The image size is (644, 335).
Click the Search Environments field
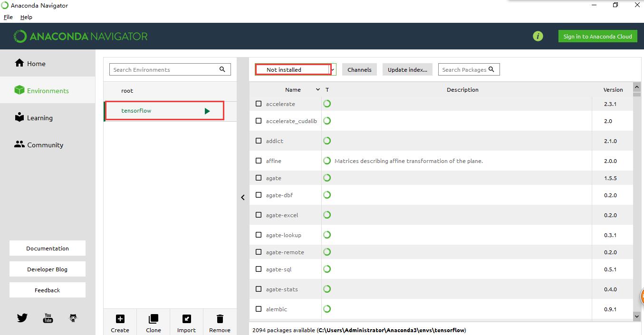coord(170,69)
